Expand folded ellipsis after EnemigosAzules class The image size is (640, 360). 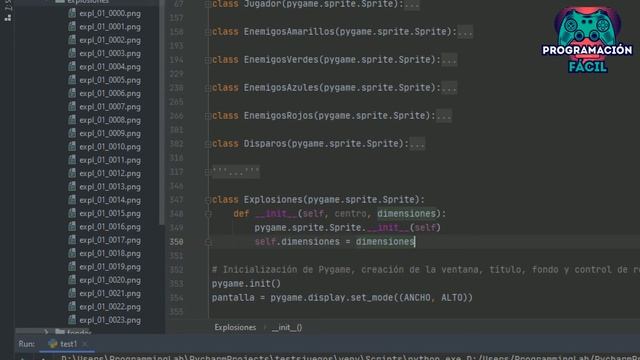click(x=449, y=88)
